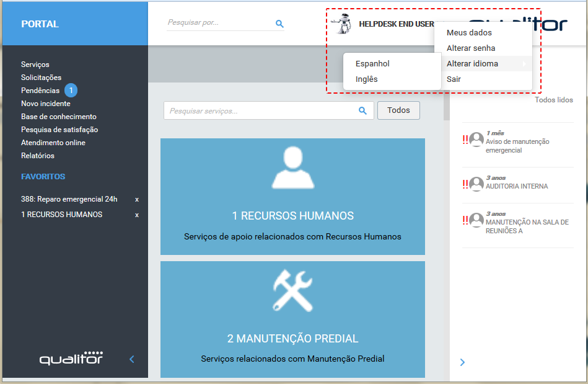Image resolution: width=588 pixels, height=384 pixels.
Task: Click the magnifier icon in the services search field
Action: pyautogui.click(x=362, y=110)
